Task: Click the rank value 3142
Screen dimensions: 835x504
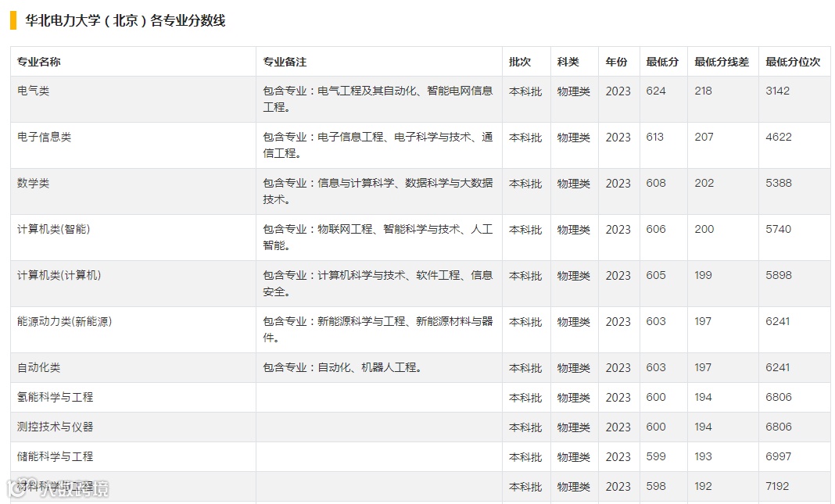Action: click(777, 91)
